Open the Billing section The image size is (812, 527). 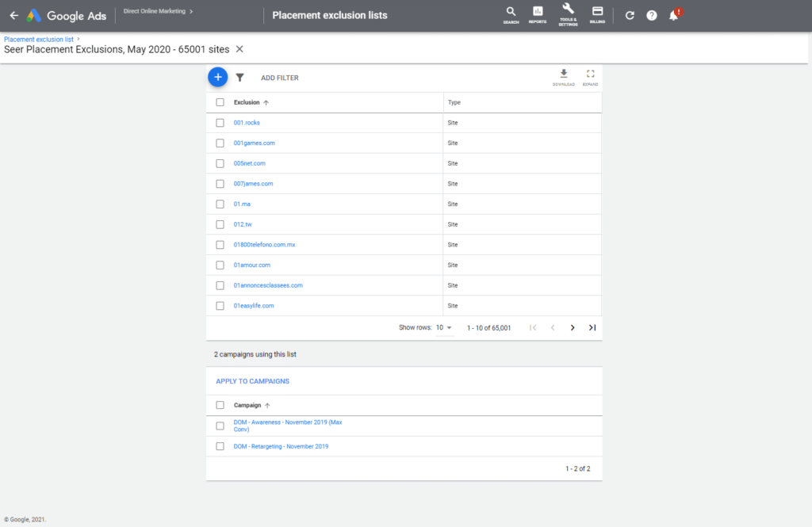coord(597,14)
